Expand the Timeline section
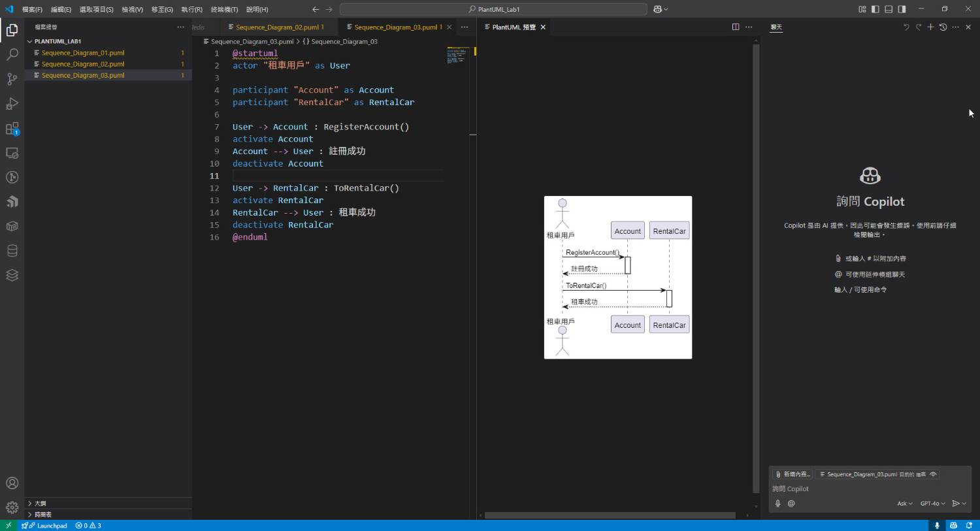The image size is (980, 531). (x=108, y=515)
